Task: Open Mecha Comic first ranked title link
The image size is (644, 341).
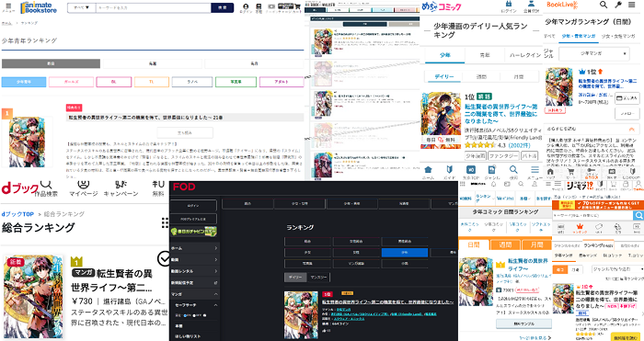Action: tap(500, 114)
